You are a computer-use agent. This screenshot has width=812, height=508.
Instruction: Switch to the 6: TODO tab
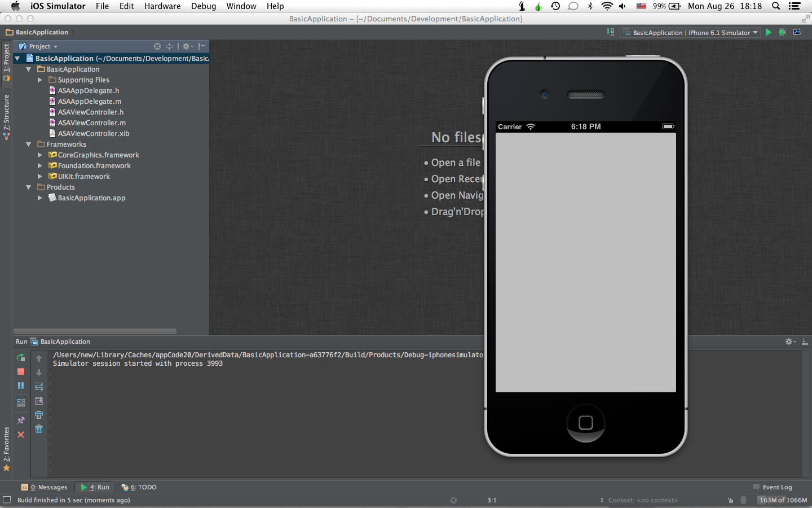pyautogui.click(x=139, y=487)
